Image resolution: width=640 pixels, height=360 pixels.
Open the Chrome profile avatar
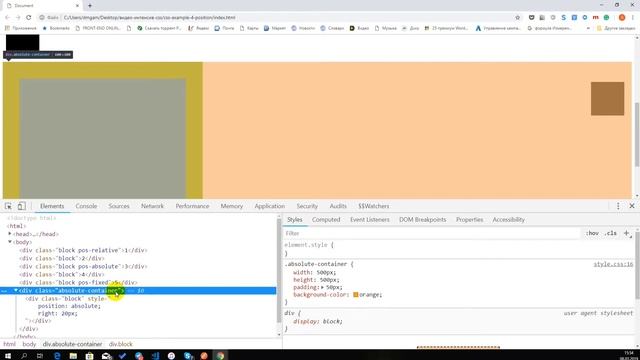click(622, 18)
